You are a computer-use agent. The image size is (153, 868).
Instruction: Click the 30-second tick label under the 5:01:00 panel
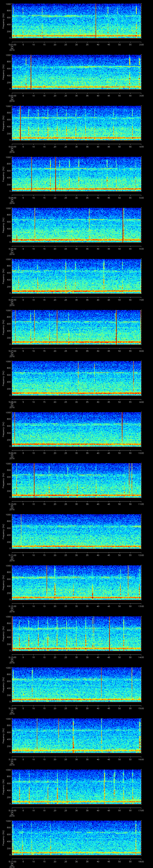(x=77, y=44)
